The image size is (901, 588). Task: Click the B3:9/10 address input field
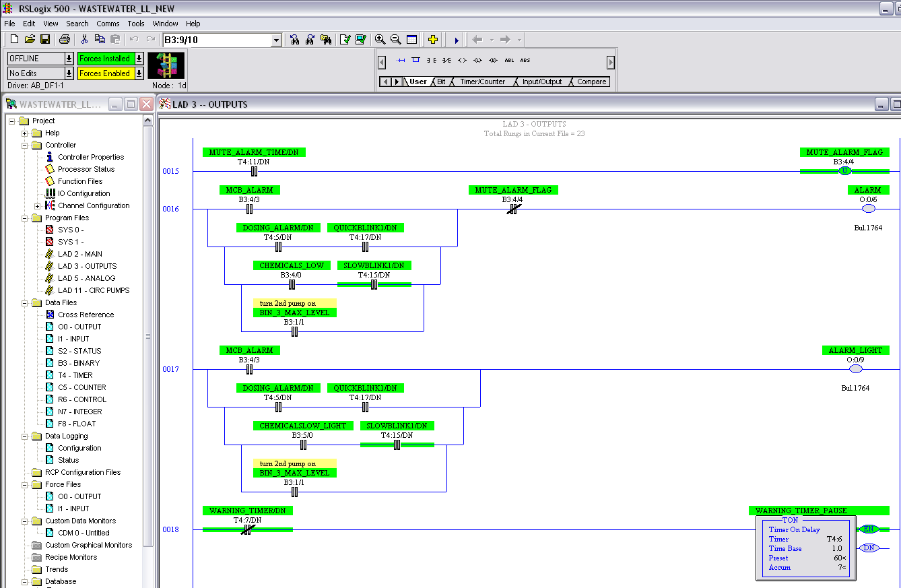point(216,40)
